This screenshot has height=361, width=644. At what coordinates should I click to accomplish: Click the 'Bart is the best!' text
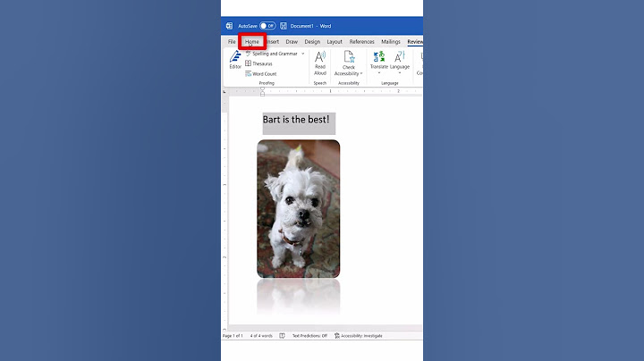(296, 120)
